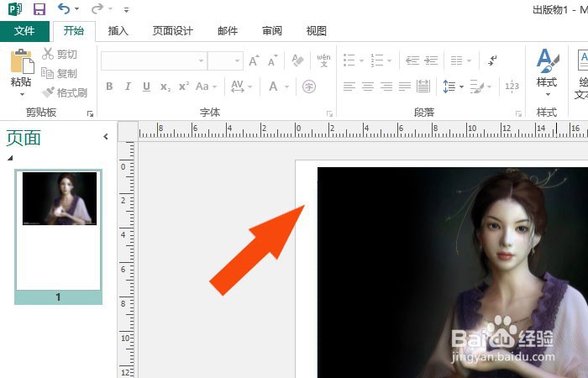Open the 页面设计 (Page Design) tab
Image resolution: width=588 pixels, height=378 pixels.
coord(173,31)
